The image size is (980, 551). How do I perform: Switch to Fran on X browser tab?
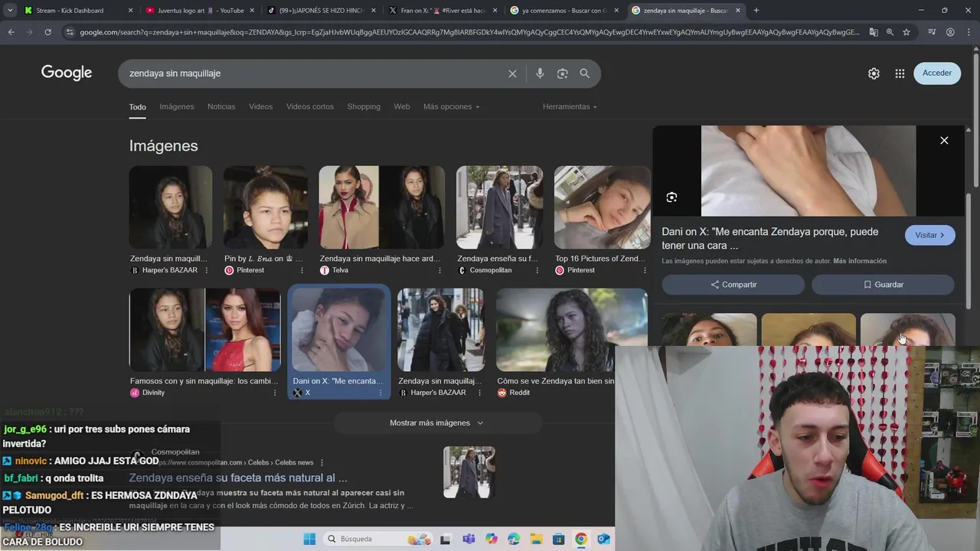[443, 11]
